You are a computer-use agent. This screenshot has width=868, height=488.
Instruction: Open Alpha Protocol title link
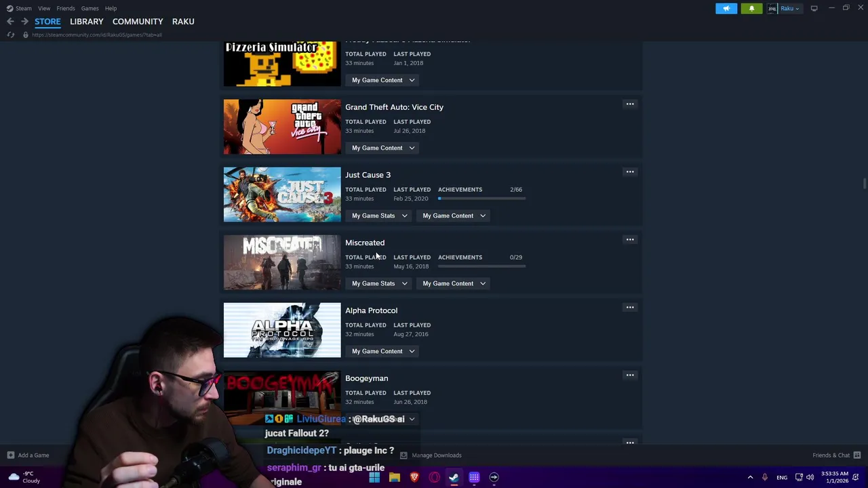point(371,310)
